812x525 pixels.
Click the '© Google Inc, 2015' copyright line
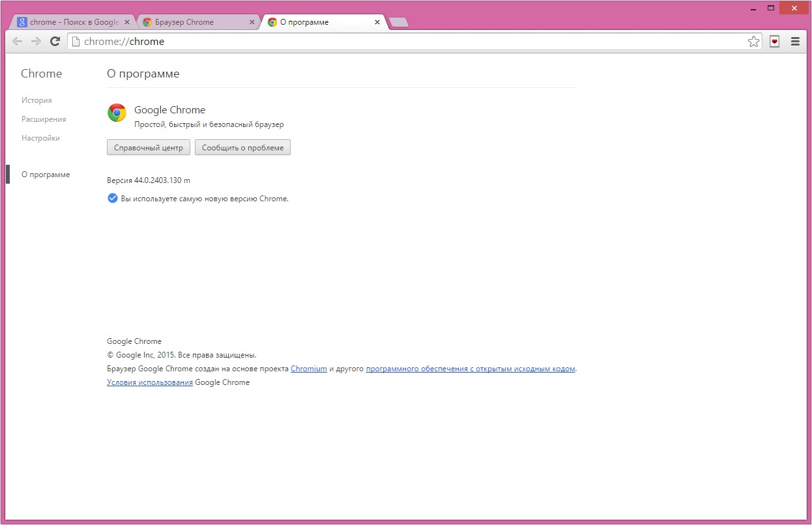182,355
